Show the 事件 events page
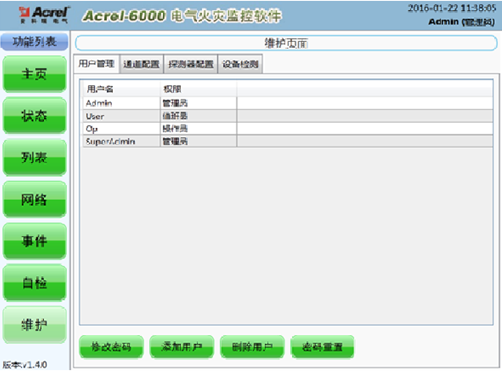502x376 pixels. click(x=35, y=241)
